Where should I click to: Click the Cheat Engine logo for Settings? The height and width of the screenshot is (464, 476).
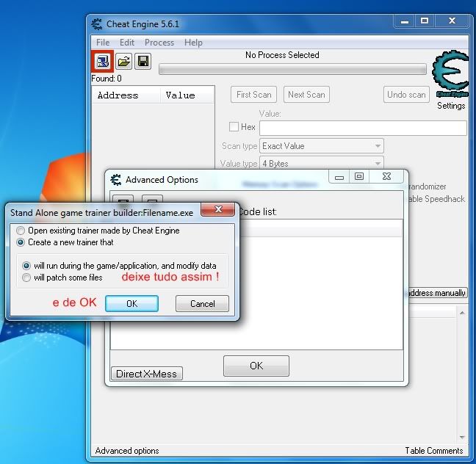(x=450, y=74)
